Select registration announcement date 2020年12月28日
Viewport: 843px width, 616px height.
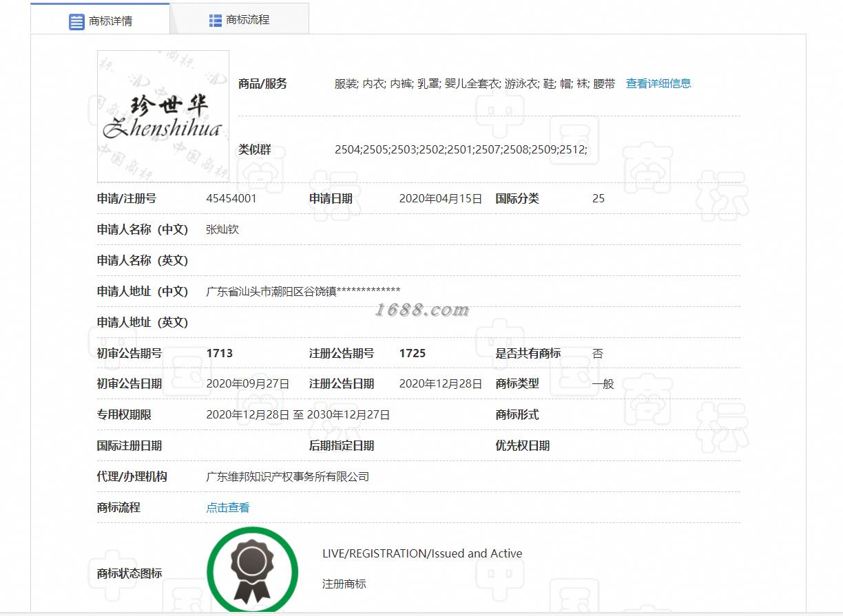pyautogui.click(x=441, y=383)
